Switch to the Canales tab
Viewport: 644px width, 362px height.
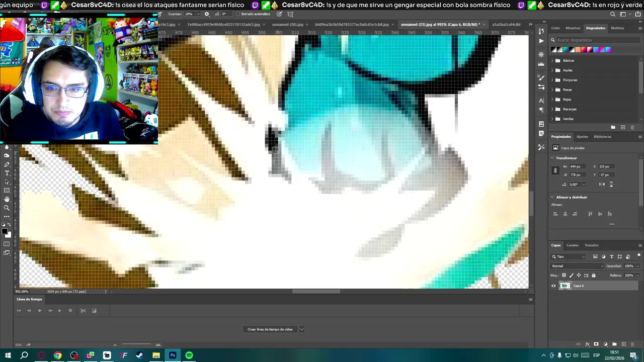pos(573,245)
